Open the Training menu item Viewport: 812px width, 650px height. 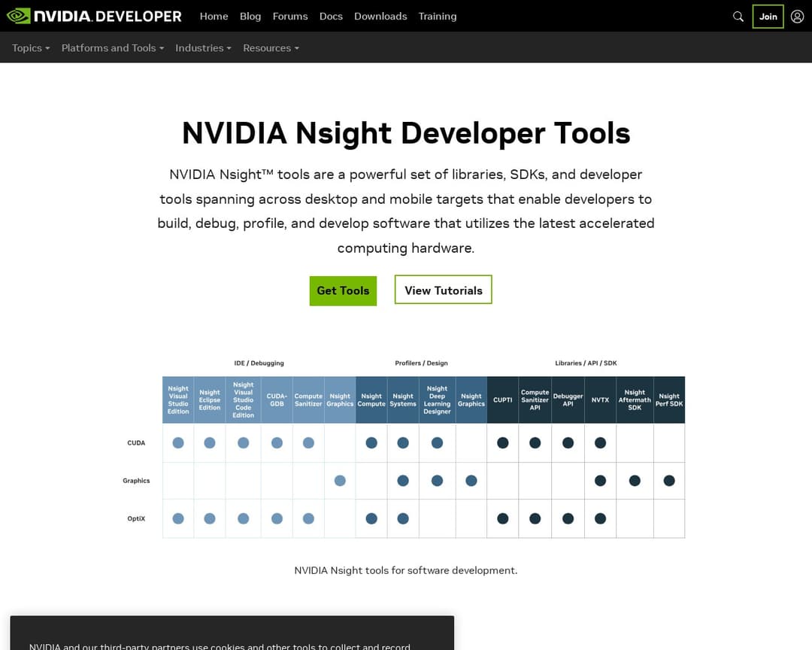point(438,17)
